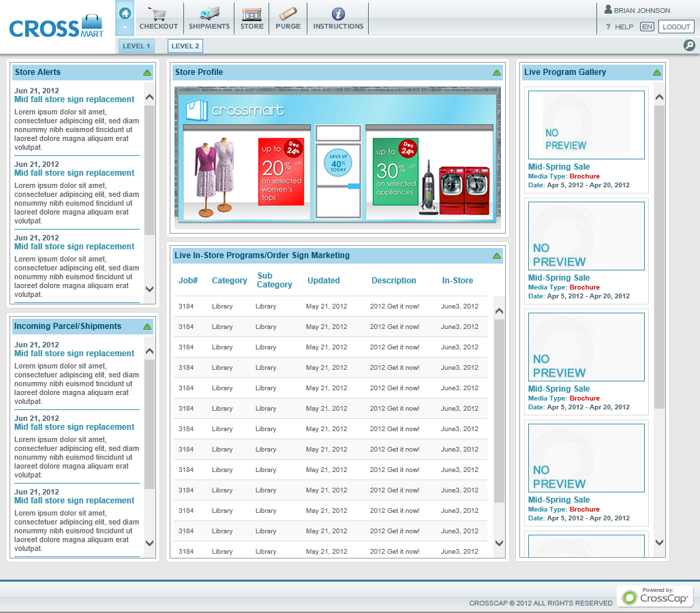Click the Home icon in navigation bar
This screenshot has width=700, height=613.
coord(125,14)
